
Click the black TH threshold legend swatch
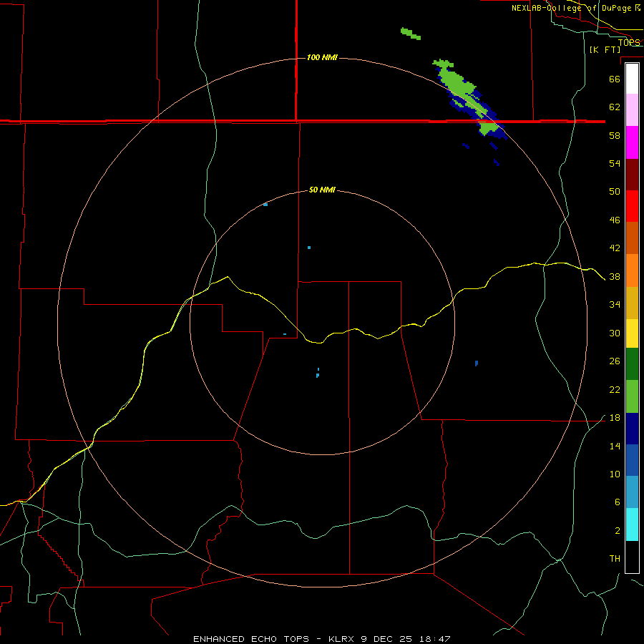(632, 557)
